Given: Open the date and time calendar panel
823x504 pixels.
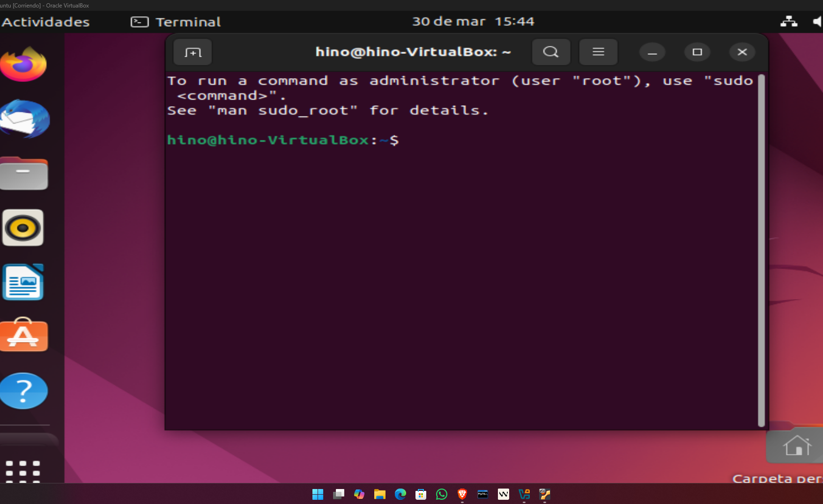Looking at the screenshot, I should 473,22.
